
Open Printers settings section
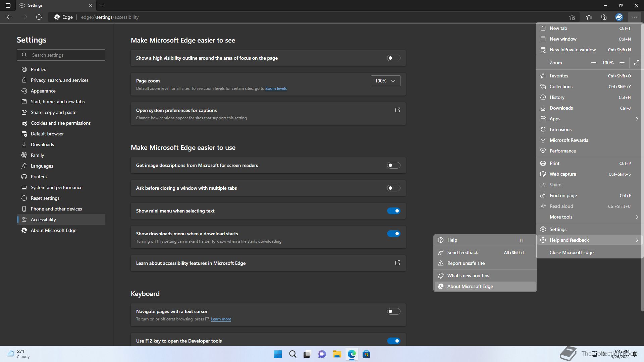pos(61,177)
